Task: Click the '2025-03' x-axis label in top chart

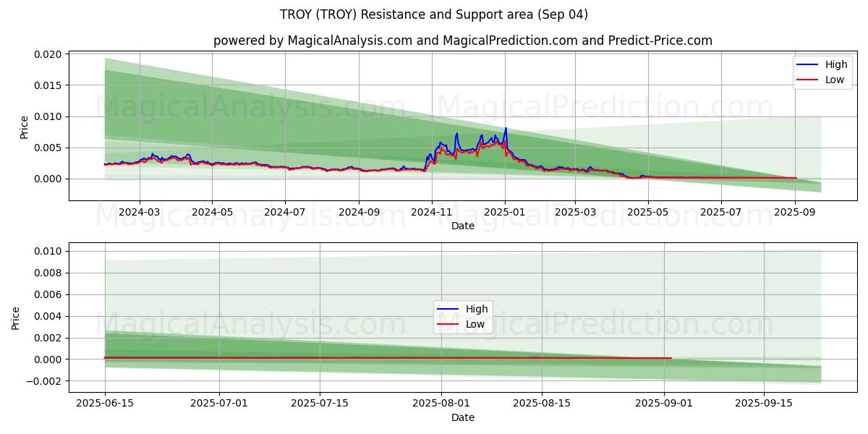Action: [575, 213]
